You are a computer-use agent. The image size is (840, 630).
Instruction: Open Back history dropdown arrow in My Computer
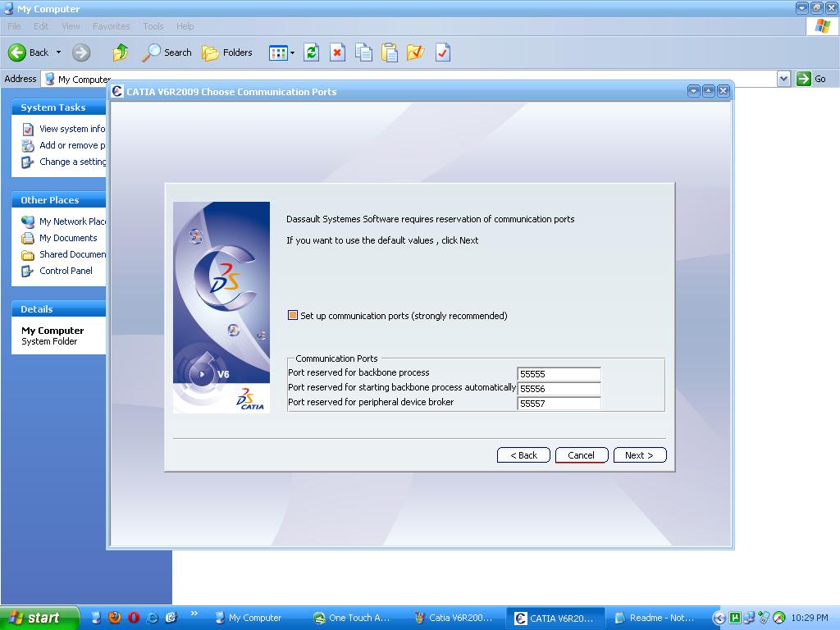click(59, 52)
